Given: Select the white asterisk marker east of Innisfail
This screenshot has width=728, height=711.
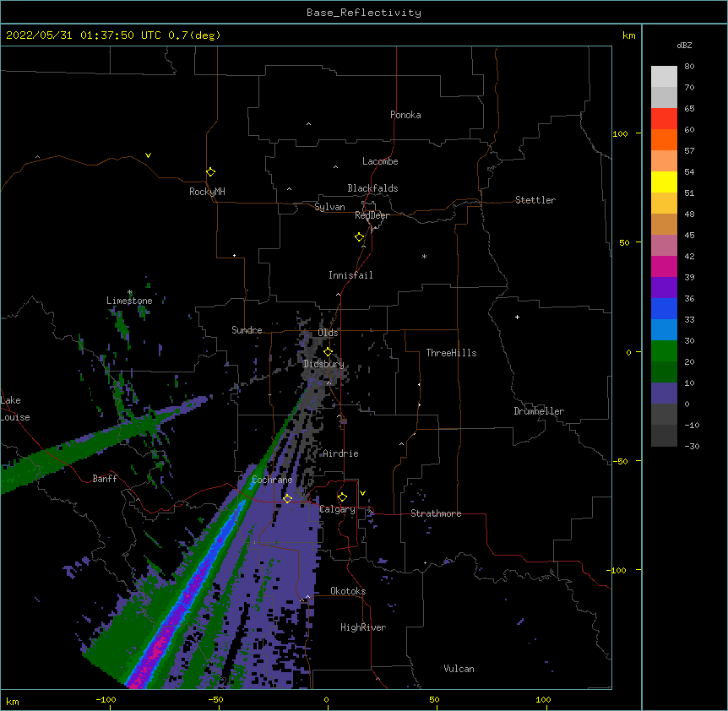Looking at the screenshot, I should pyautogui.click(x=424, y=256).
